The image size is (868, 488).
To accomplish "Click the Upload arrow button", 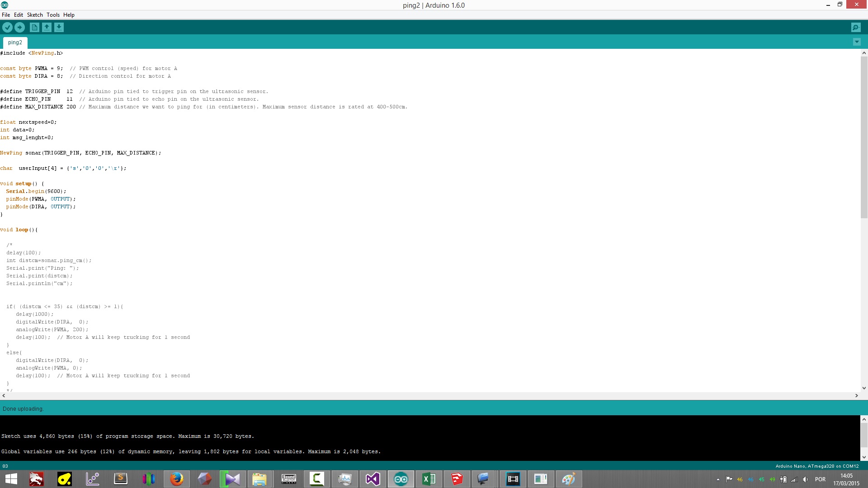I will pos(19,28).
